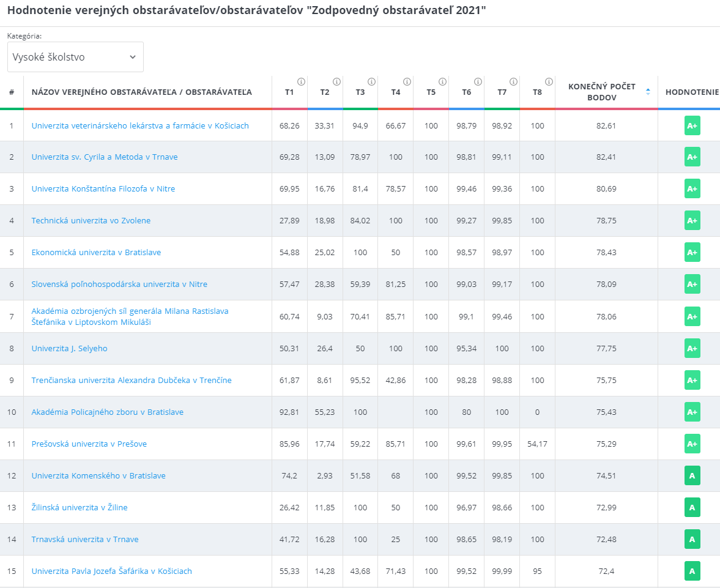The image size is (720, 588).
Task: Select T4 value 81,25 for Slovenská poľnohospodárska univerzita
Action: point(395,284)
